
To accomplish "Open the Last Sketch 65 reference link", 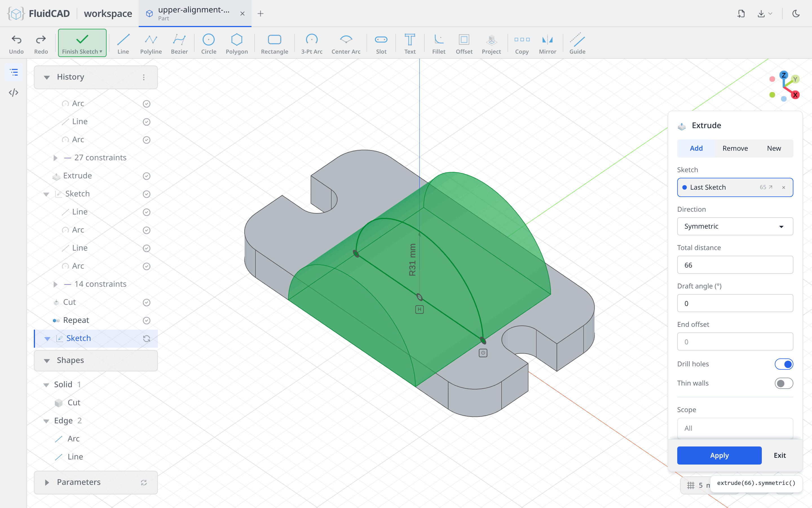I will click(x=766, y=187).
